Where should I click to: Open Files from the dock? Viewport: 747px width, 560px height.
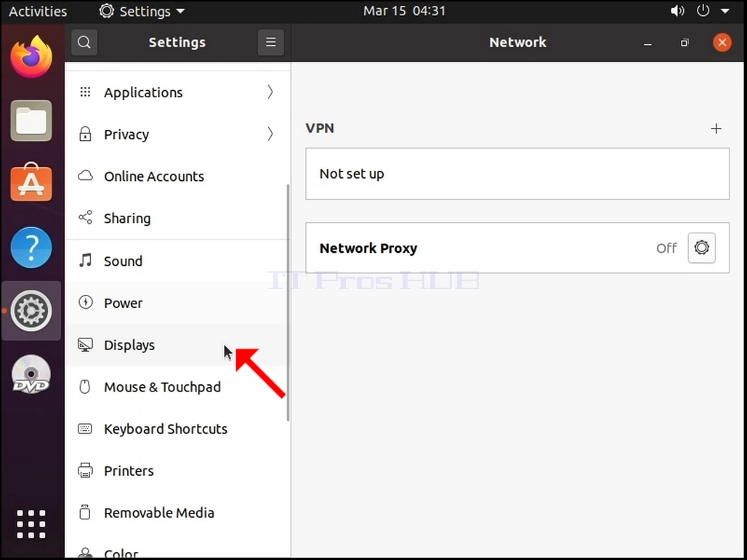coord(31,121)
